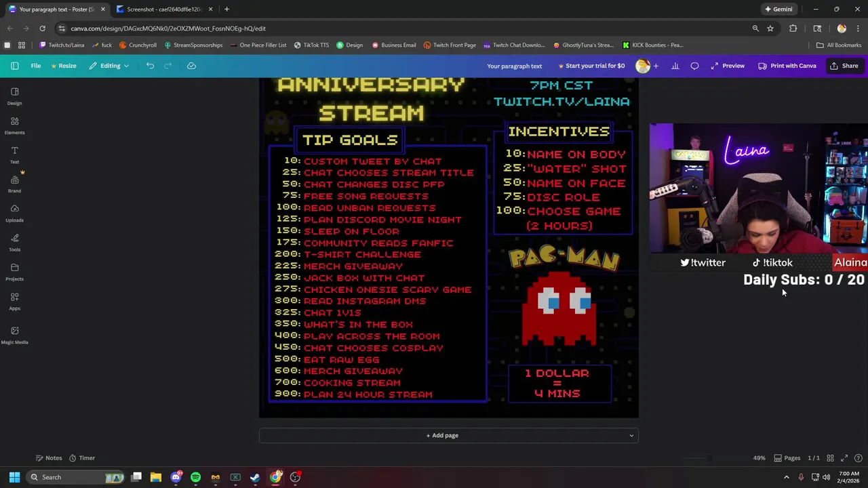Open the Business Email bookmark

point(393,45)
